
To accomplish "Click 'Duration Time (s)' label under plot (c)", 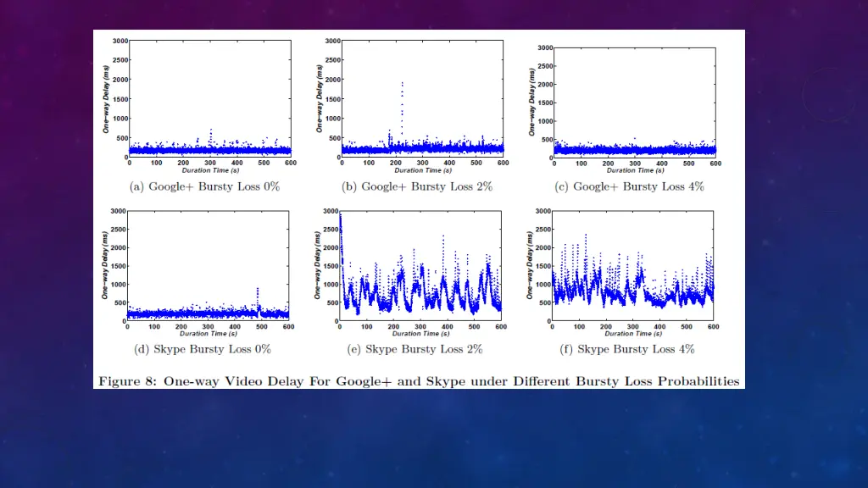I will [635, 170].
